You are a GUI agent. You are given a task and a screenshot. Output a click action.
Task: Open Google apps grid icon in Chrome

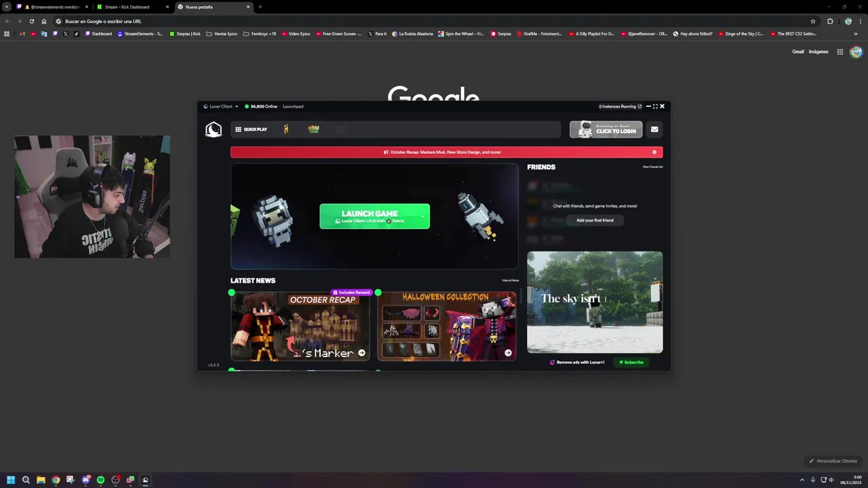tap(840, 52)
